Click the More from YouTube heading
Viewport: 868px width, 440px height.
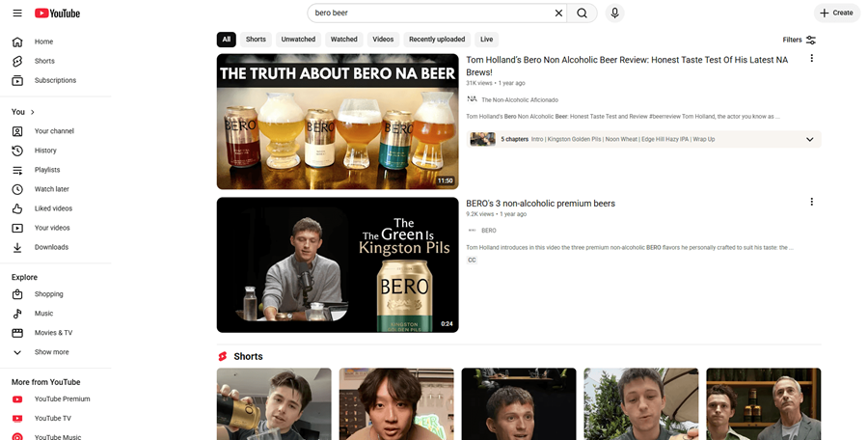click(46, 382)
